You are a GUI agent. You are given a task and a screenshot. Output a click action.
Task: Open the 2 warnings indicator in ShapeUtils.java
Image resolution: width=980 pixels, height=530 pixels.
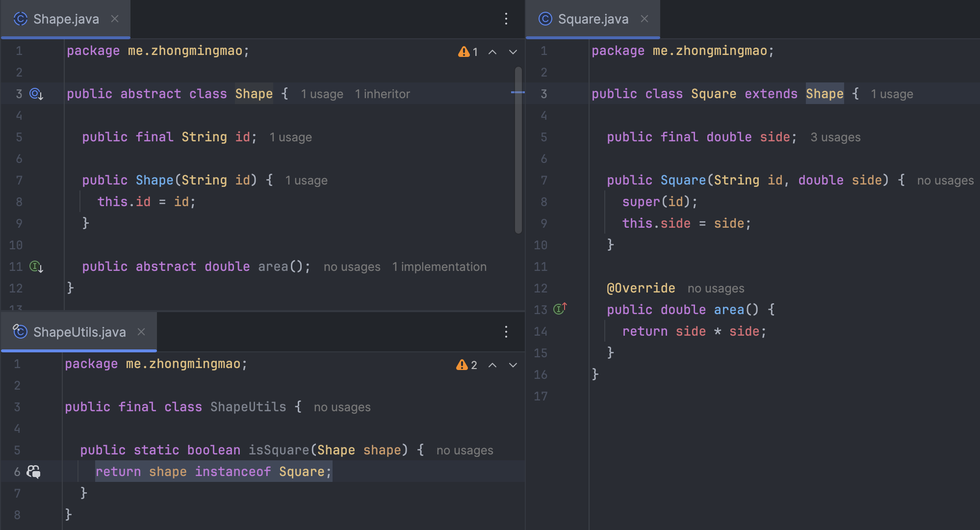pyautogui.click(x=466, y=365)
